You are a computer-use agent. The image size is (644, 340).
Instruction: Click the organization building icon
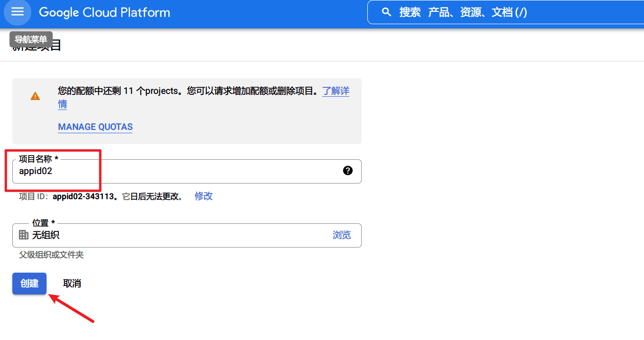[23, 235]
